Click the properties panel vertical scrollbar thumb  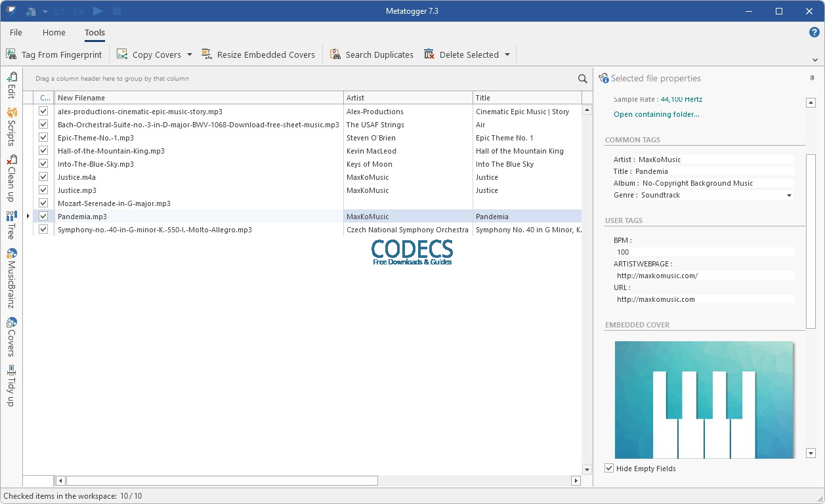click(x=811, y=241)
